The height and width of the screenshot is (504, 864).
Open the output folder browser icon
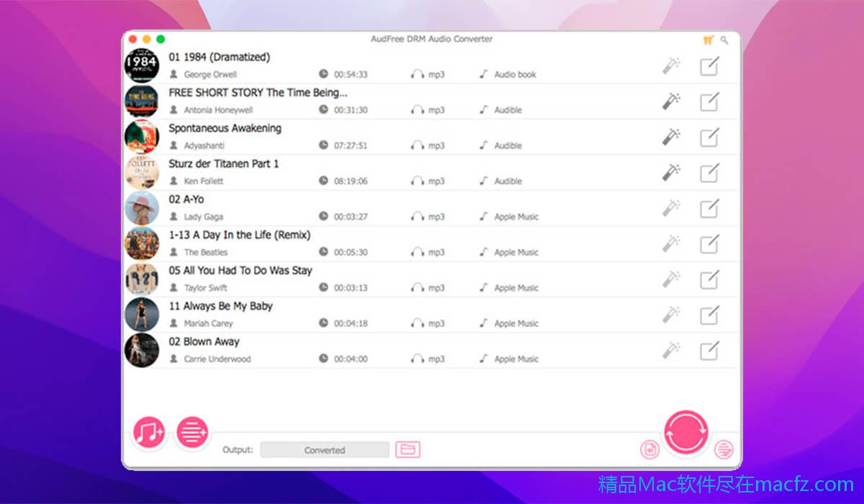click(x=408, y=450)
